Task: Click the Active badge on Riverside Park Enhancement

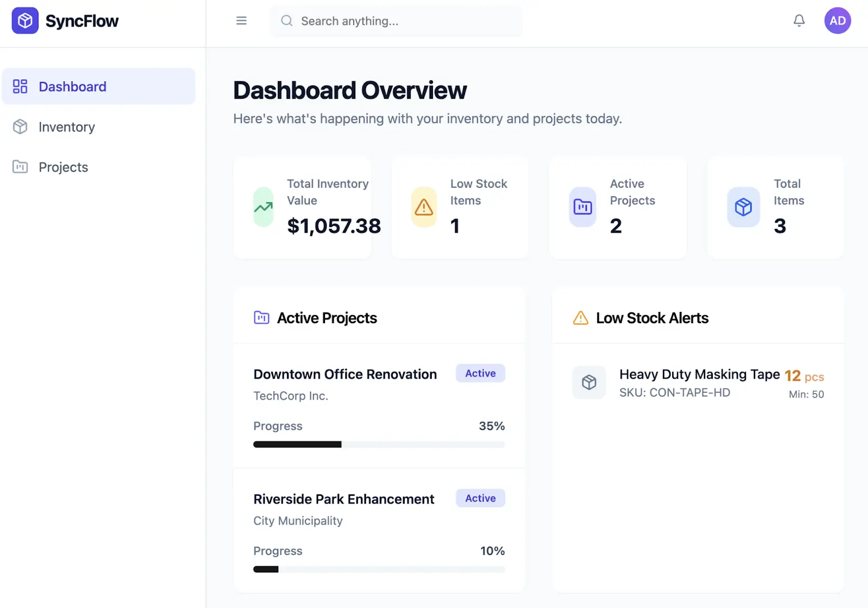Action: pos(480,498)
